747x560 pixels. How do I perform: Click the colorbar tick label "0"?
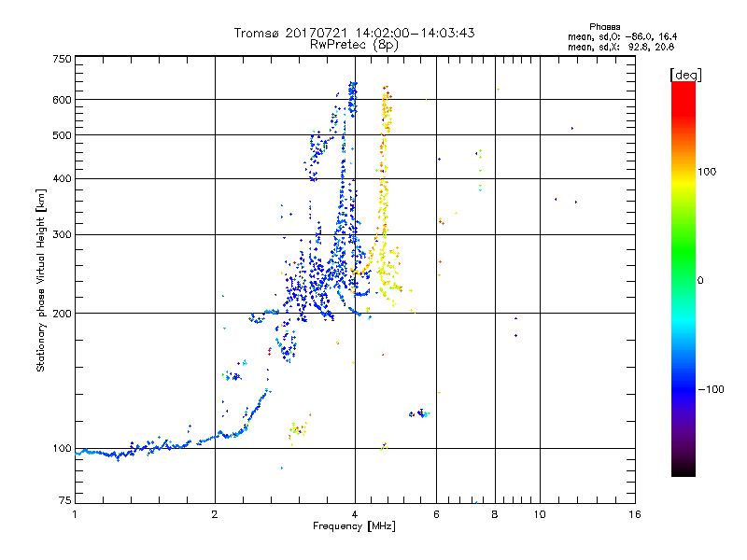point(700,281)
